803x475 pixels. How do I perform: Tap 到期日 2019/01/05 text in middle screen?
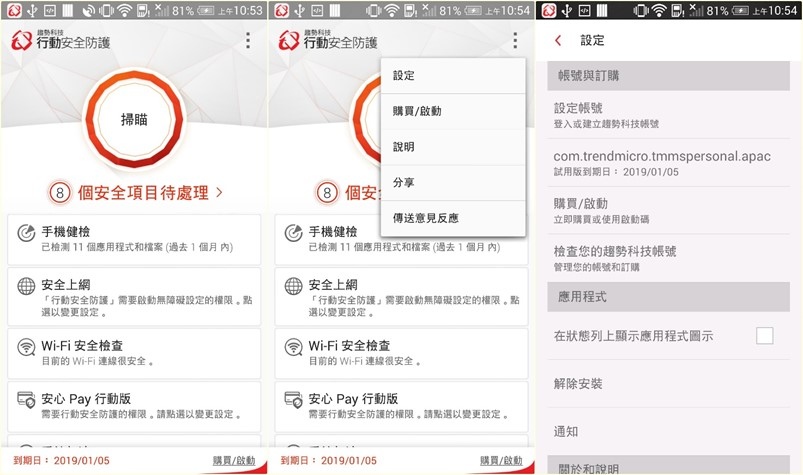329,460
